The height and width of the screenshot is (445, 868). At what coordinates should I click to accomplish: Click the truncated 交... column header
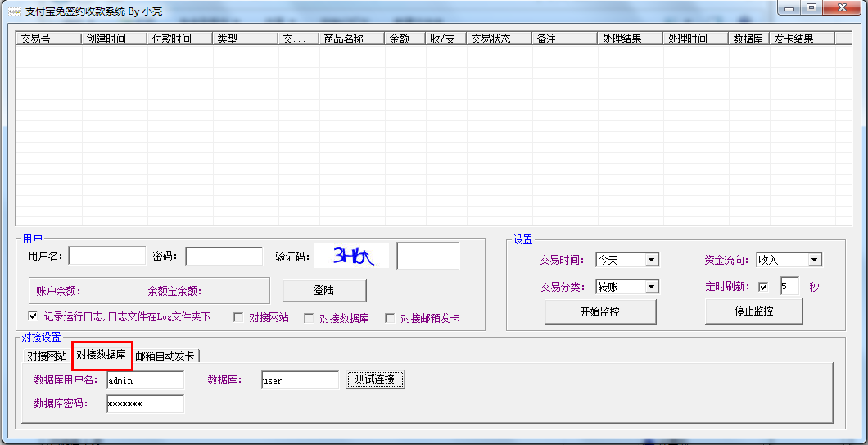[x=299, y=39]
